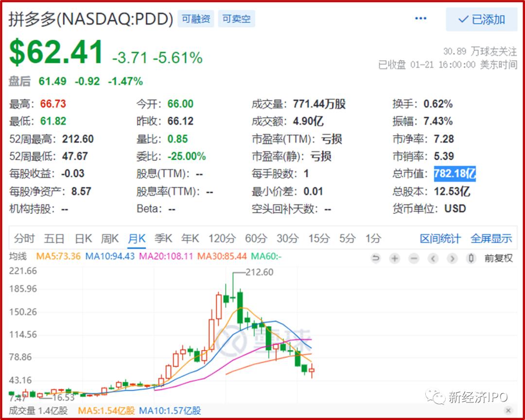This screenshot has width=525, height=420.
Task: Zoom in using the plus icon
Action: 395,259
